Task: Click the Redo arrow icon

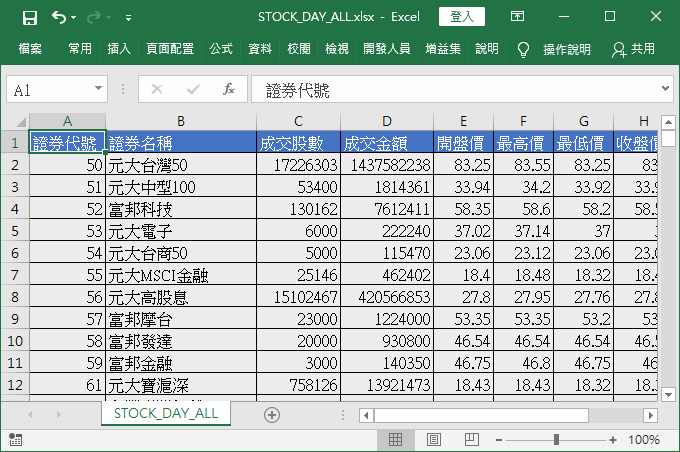Action: [x=94, y=18]
